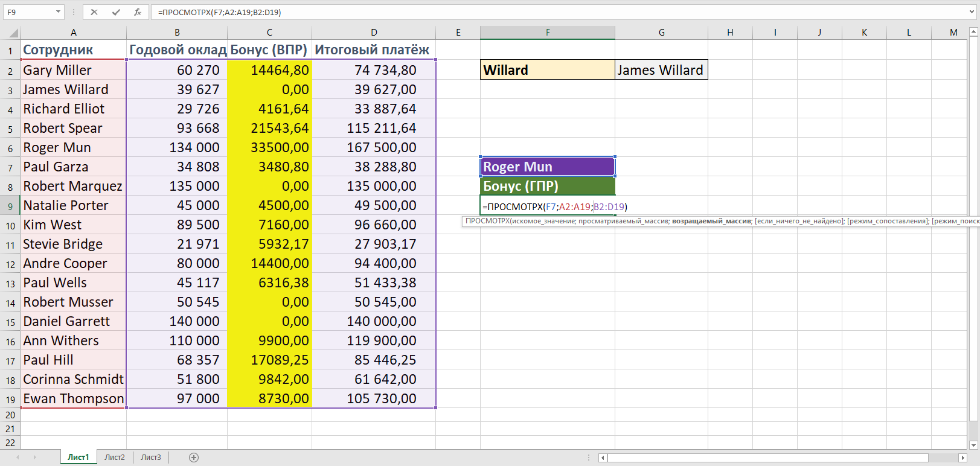Select column B header
Screen dimensions: 980x466
tap(177, 33)
